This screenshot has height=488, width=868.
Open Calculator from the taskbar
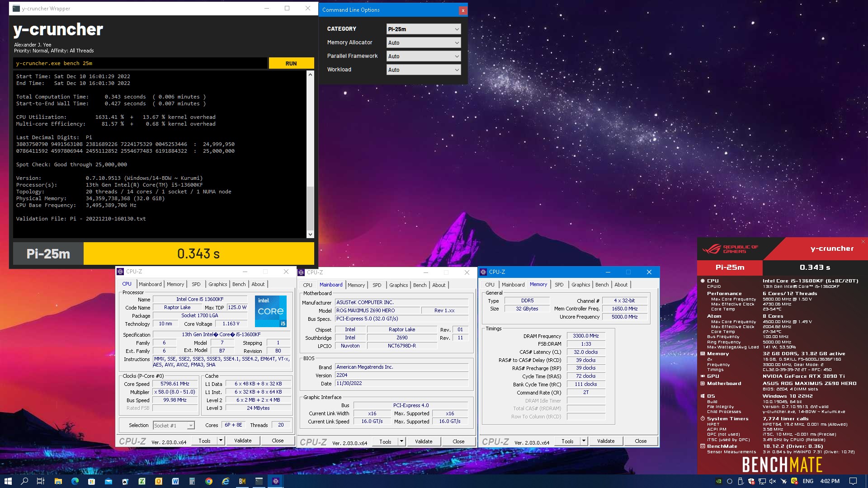pyautogui.click(x=192, y=481)
